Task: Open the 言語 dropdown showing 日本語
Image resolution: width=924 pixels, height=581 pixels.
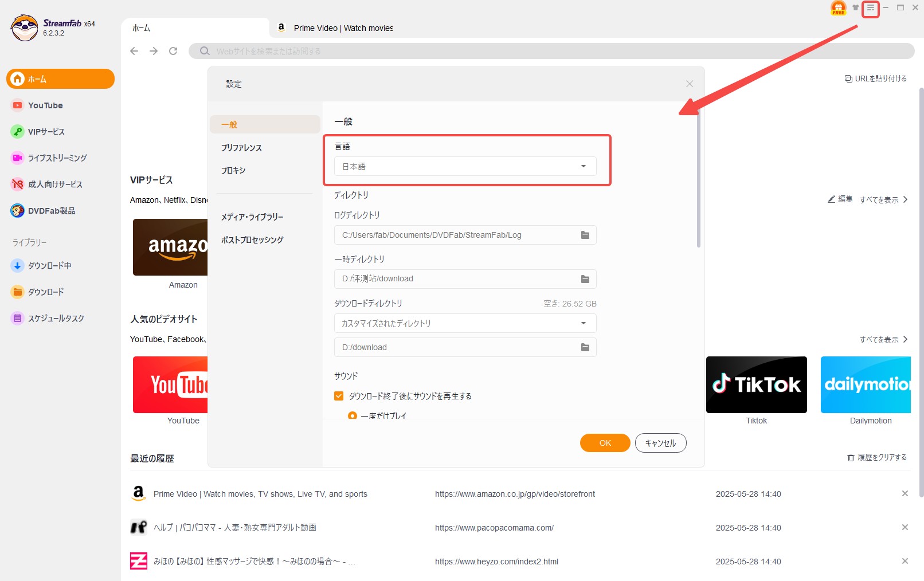Action: 465,166
